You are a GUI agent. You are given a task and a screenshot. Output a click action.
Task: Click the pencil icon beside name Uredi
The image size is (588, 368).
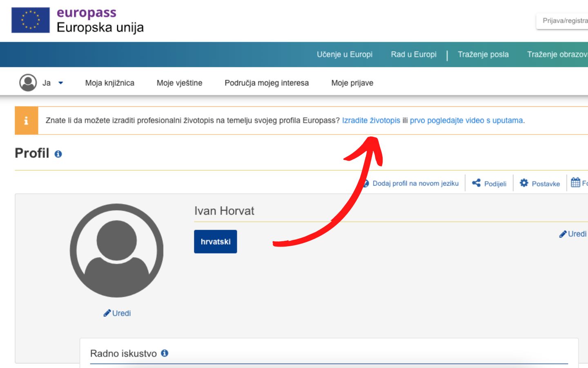[563, 234]
